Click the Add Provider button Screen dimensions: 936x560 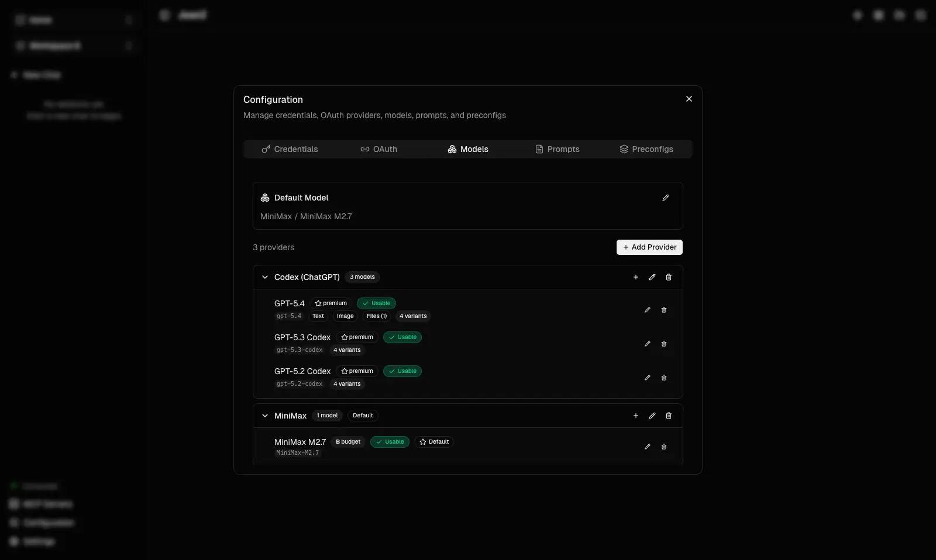tap(649, 247)
